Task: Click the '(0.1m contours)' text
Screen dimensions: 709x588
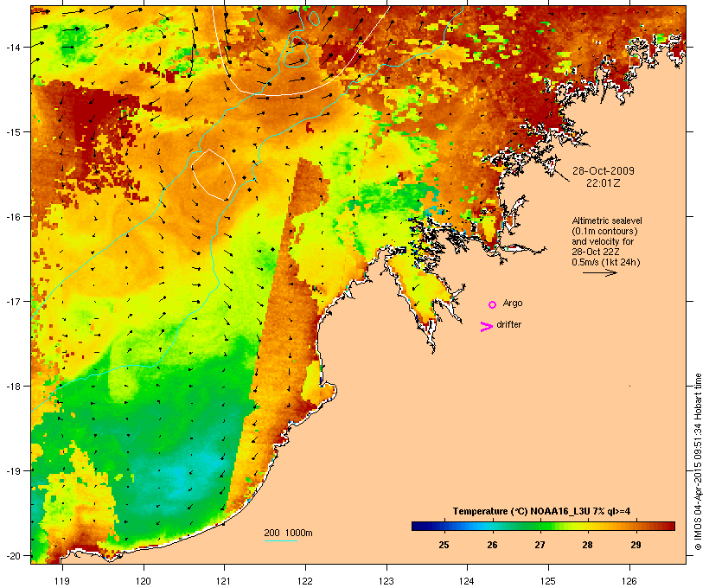Action: 604,231
